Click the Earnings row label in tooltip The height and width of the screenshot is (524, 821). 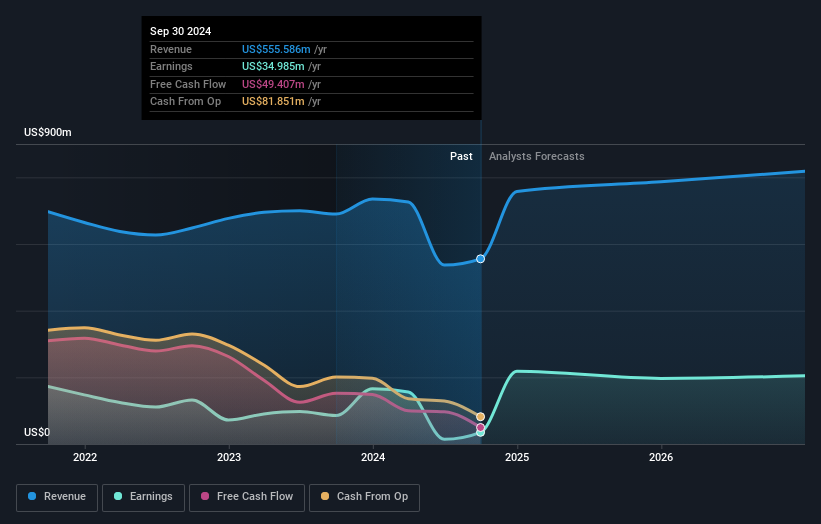coord(171,66)
